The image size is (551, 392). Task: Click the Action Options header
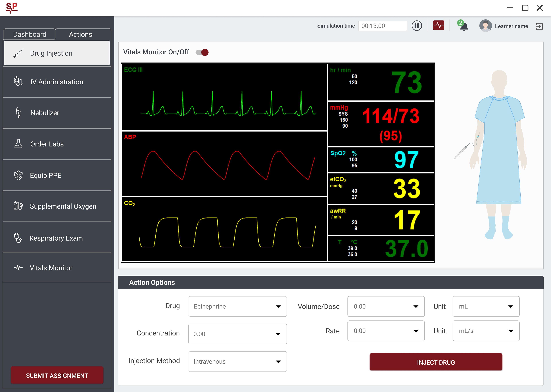click(330, 282)
